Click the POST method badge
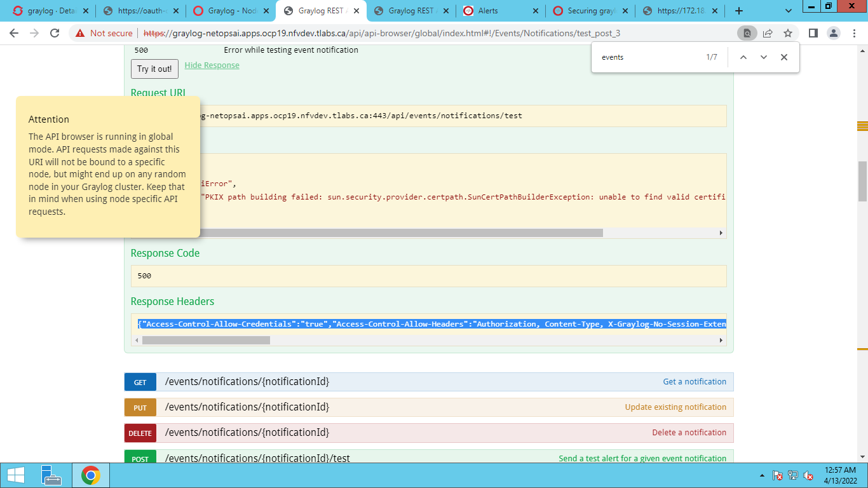The image size is (868, 488). [140, 457]
